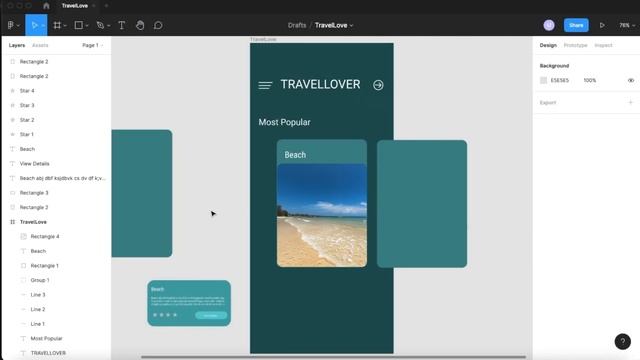Select the TRAVELLOVER title text on canvas
The height and width of the screenshot is (360, 640).
pos(320,84)
